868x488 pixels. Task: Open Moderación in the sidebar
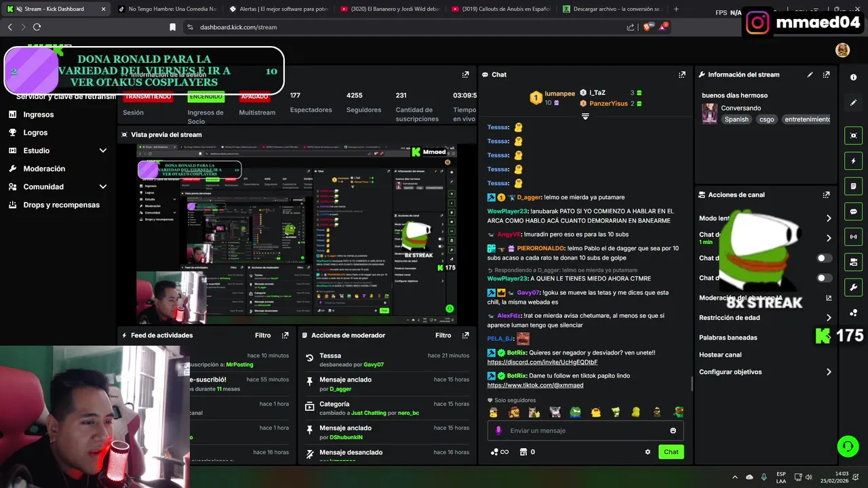click(44, 169)
